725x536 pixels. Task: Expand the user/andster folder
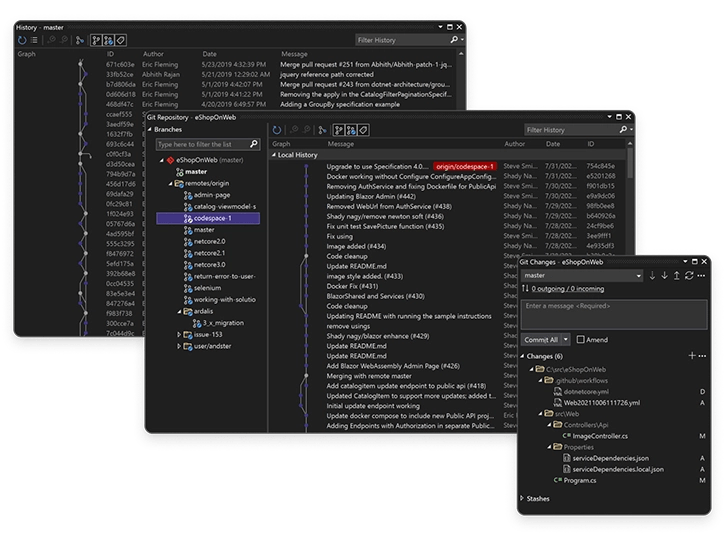click(179, 346)
